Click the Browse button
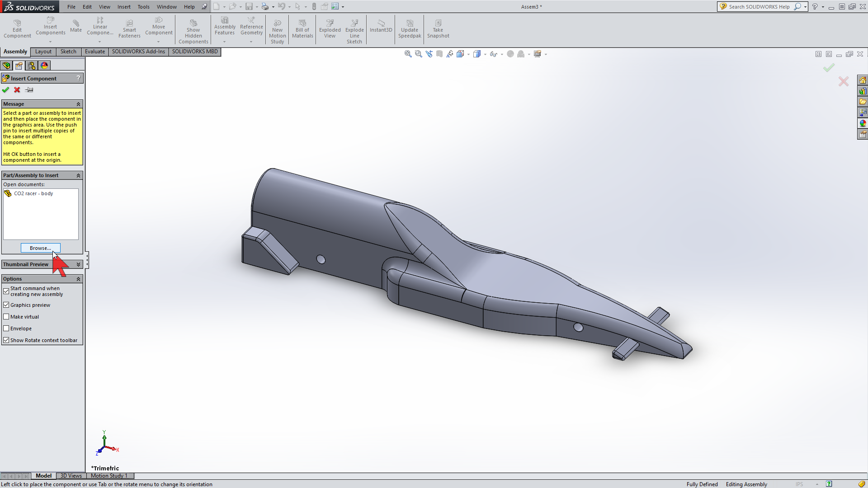The height and width of the screenshot is (488, 868). click(40, 248)
